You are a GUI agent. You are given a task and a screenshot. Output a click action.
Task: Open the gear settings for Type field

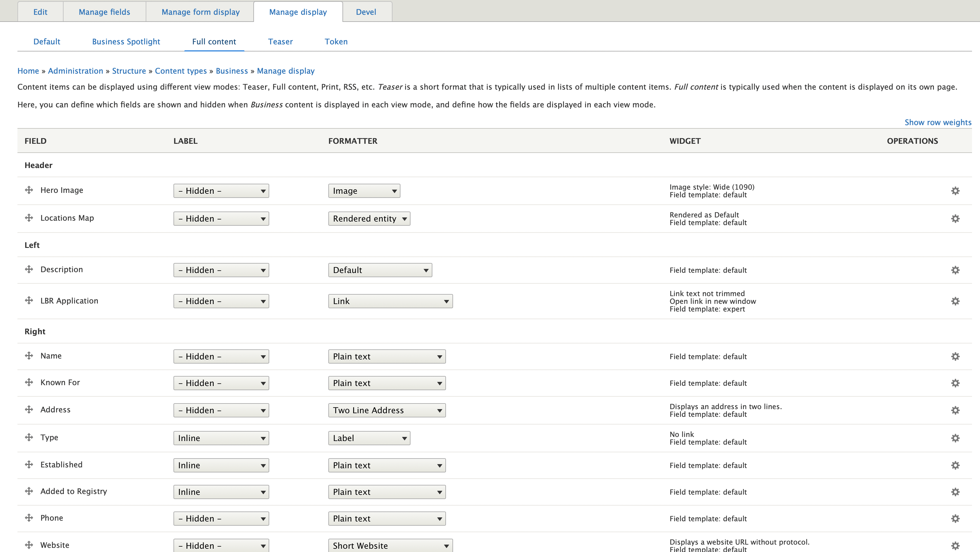(x=955, y=438)
